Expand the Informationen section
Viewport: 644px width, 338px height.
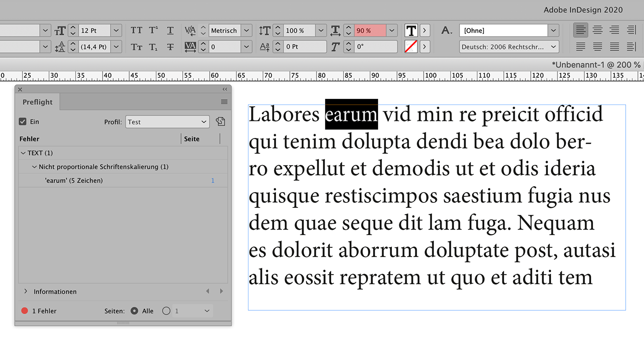tap(26, 292)
